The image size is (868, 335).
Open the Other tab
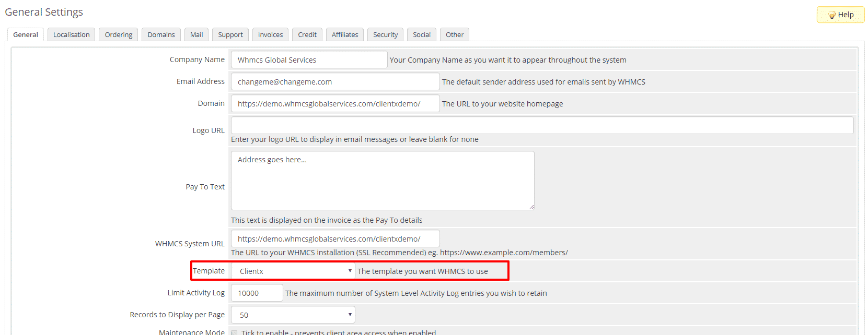455,35
